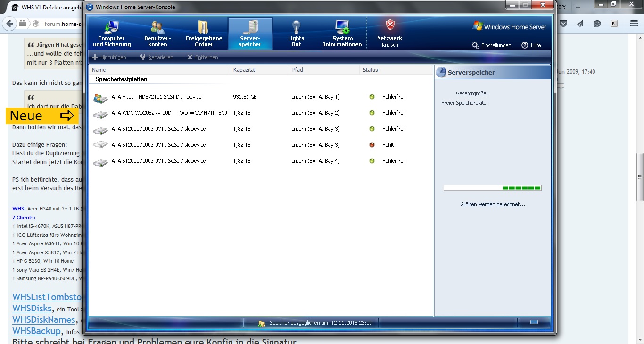Click the Speicherfestplatten group header
Image resolution: width=644 pixels, height=344 pixels.
[x=121, y=79]
